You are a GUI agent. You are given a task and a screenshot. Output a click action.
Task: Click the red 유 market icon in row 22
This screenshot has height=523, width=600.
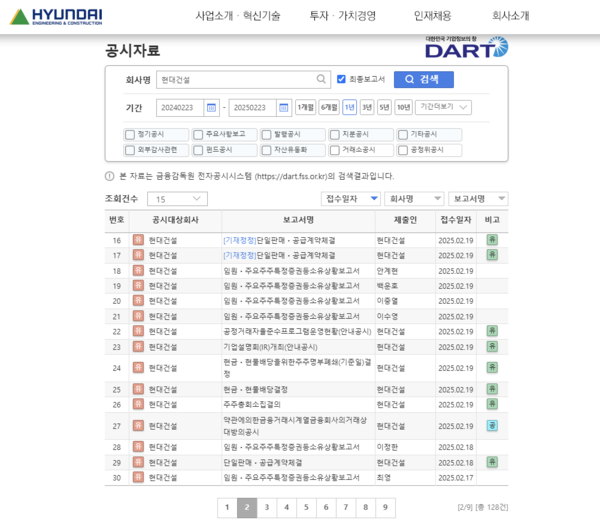tap(138, 331)
